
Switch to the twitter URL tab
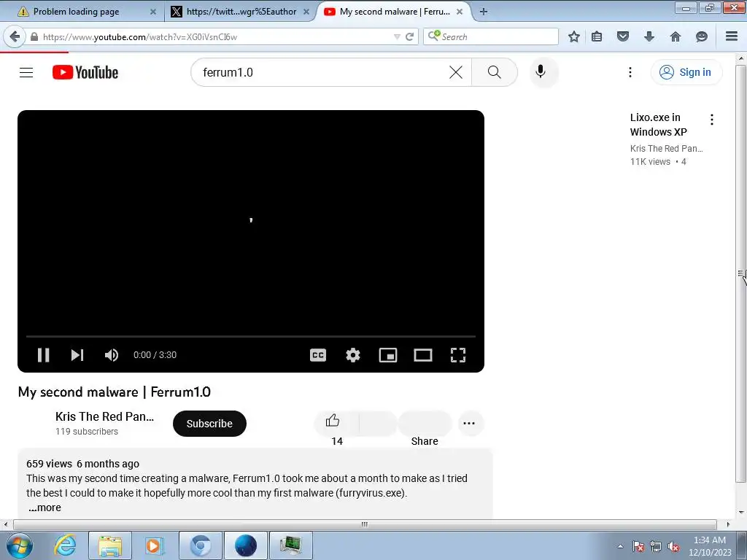[241, 12]
